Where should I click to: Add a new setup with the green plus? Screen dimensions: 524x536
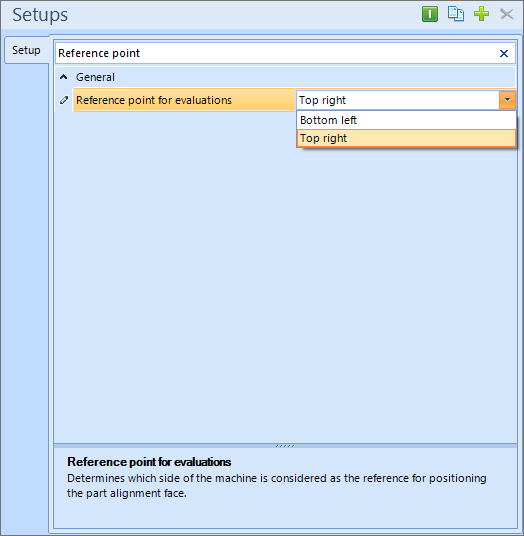click(x=481, y=14)
